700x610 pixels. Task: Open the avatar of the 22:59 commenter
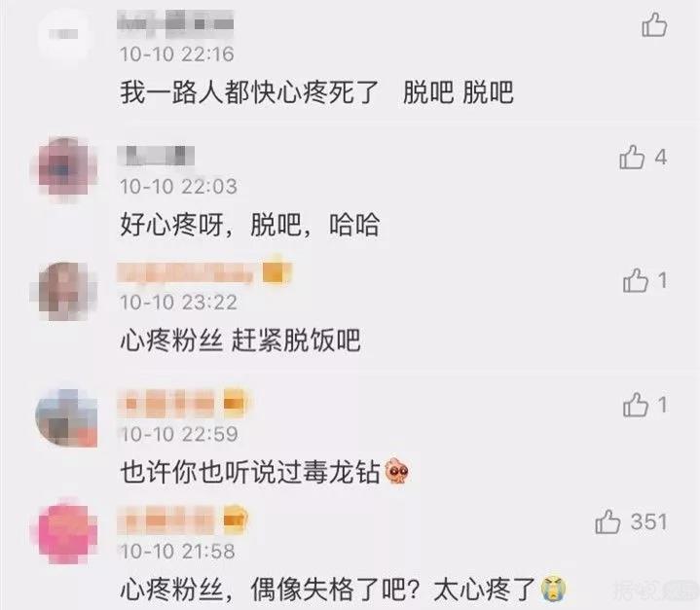67,417
